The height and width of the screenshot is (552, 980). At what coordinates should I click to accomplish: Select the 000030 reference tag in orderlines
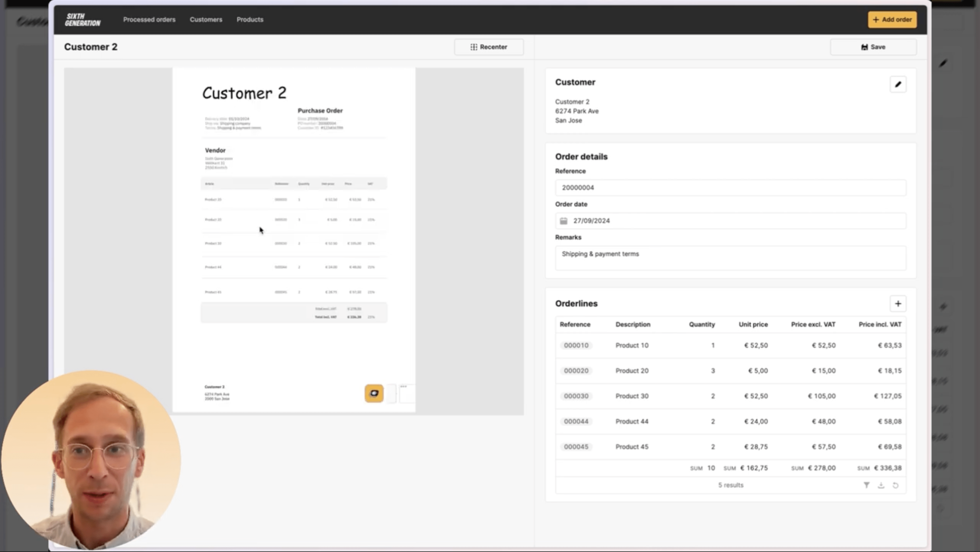click(576, 396)
